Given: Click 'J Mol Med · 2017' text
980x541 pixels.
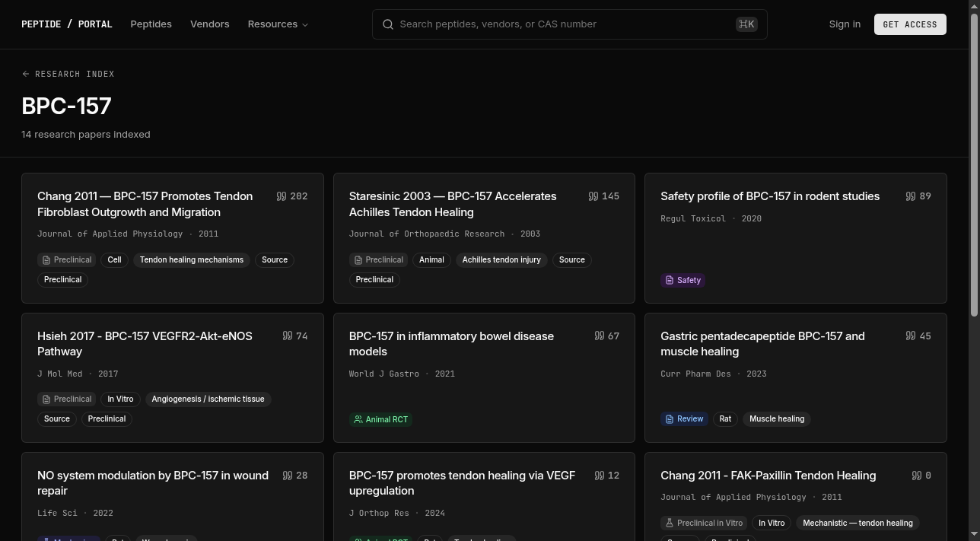Looking at the screenshot, I should tap(78, 374).
